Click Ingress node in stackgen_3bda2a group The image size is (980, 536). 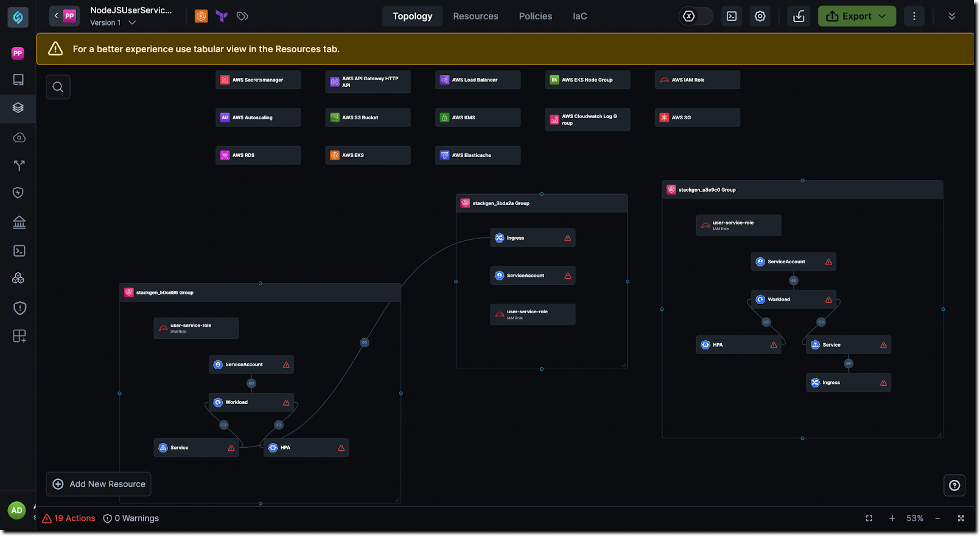coord(533,238)
